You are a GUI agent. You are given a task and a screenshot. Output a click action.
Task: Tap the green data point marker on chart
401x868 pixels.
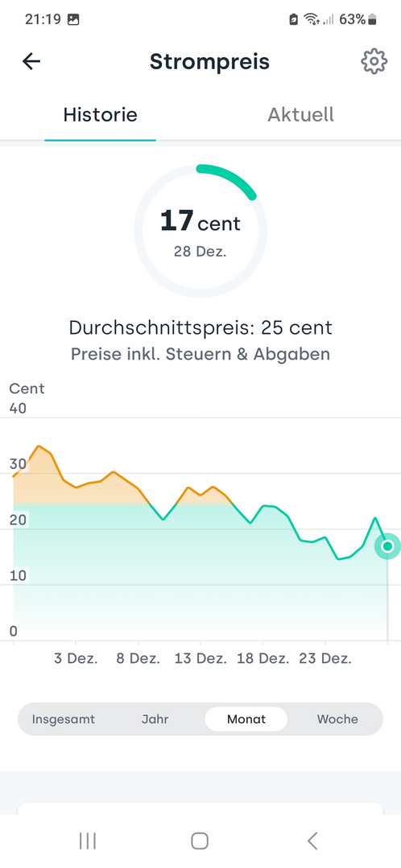coord(387,546)
